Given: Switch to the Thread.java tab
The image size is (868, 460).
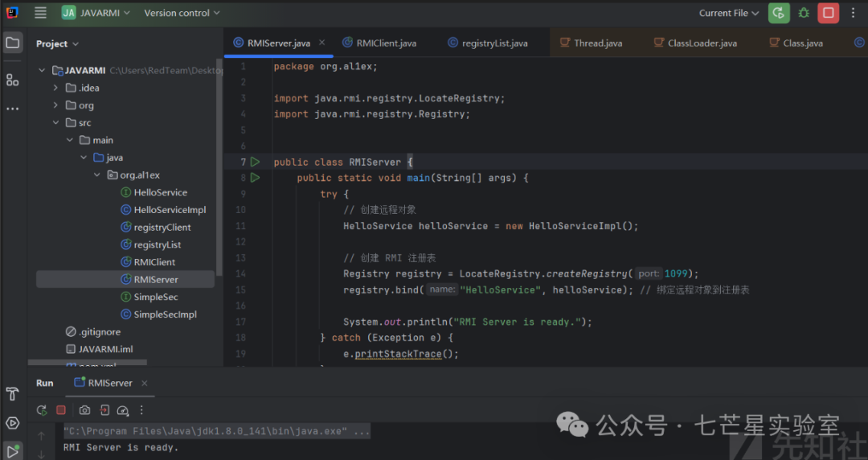Looking at the screenshot, I should click(x=591, y=43).
